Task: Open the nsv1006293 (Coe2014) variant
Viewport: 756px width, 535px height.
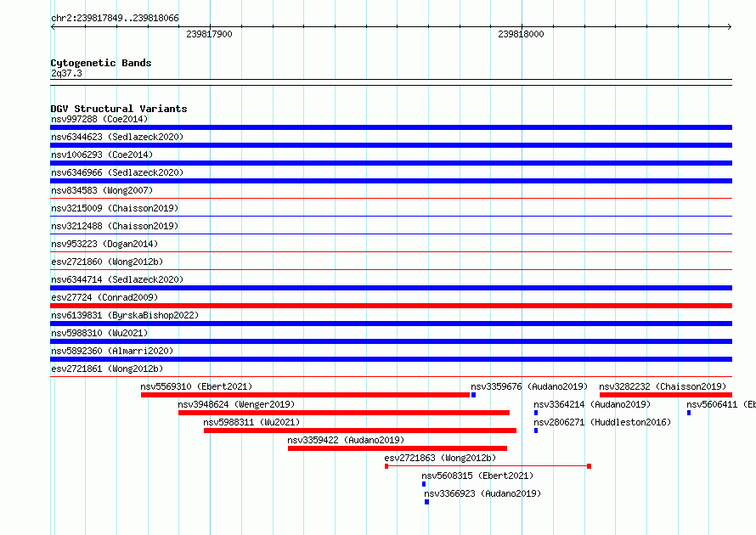Action: (x=102, y=155)
